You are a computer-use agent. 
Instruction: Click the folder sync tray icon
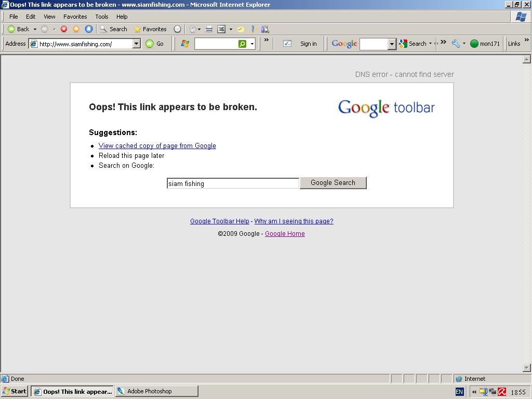(x=483, y=392)
